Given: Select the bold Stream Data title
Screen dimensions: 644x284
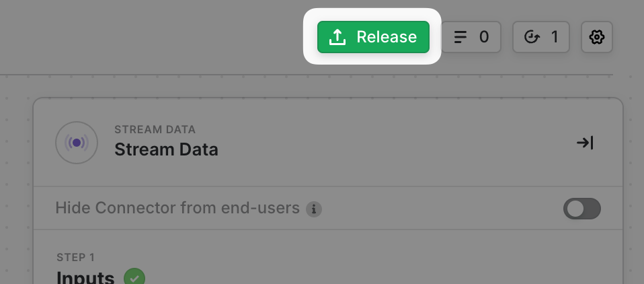Looking at the screenshot, I should tap(166, 149).
